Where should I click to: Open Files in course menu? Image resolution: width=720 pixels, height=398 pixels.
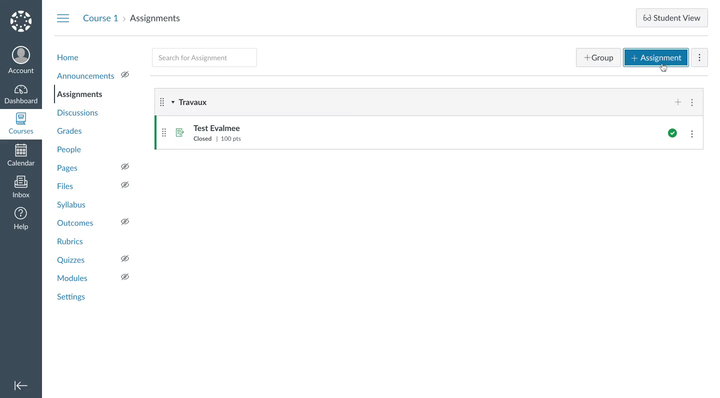pyautogui.click(x=65, y=186)
